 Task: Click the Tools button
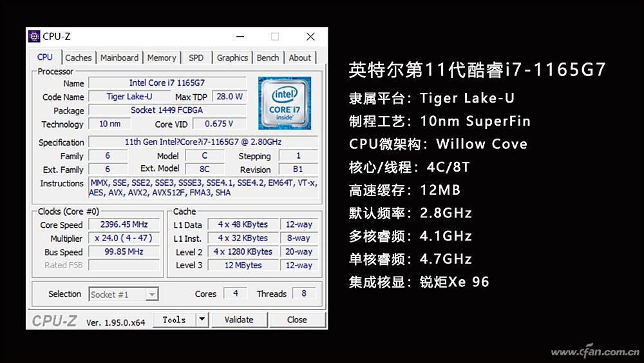point(174,319)
